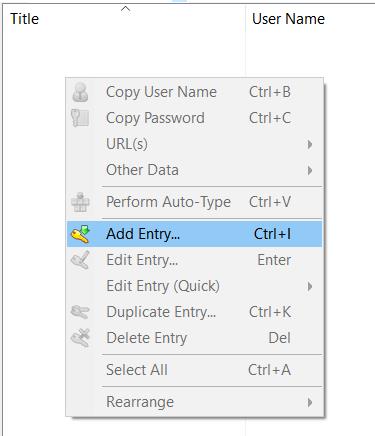Open the Edit Entry (Quick) submenu arrow
375x436 pixels.
point(310,286)
